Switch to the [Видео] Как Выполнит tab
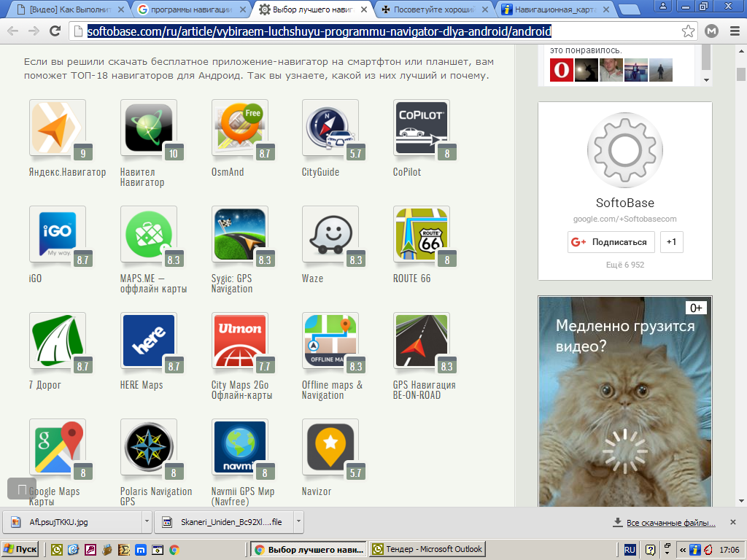The height and width of the screenshot is (560, 747). [70, 9]
